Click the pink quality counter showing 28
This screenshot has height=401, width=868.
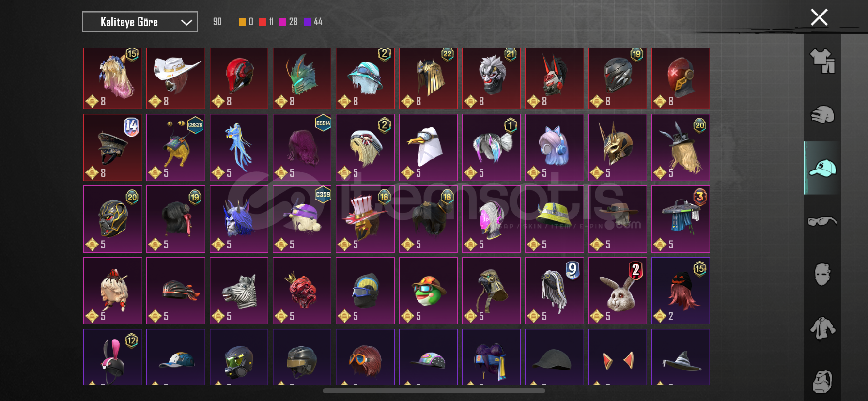(288, 22)
